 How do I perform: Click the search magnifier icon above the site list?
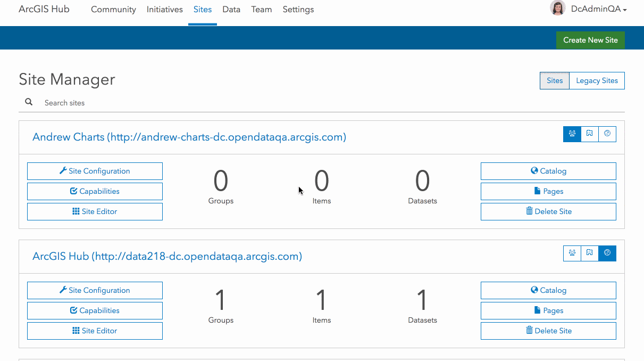tap(28, 102)
